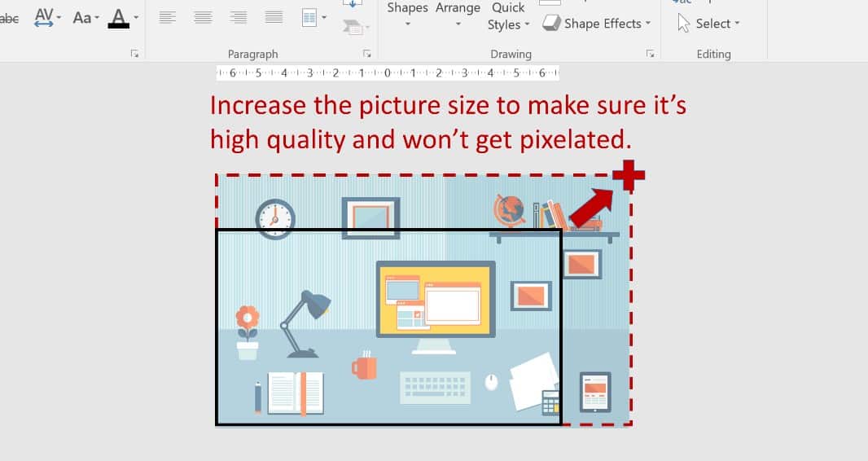This screenshot has width=868, height=461.
Task: Align text left
Action: [167, 17]
